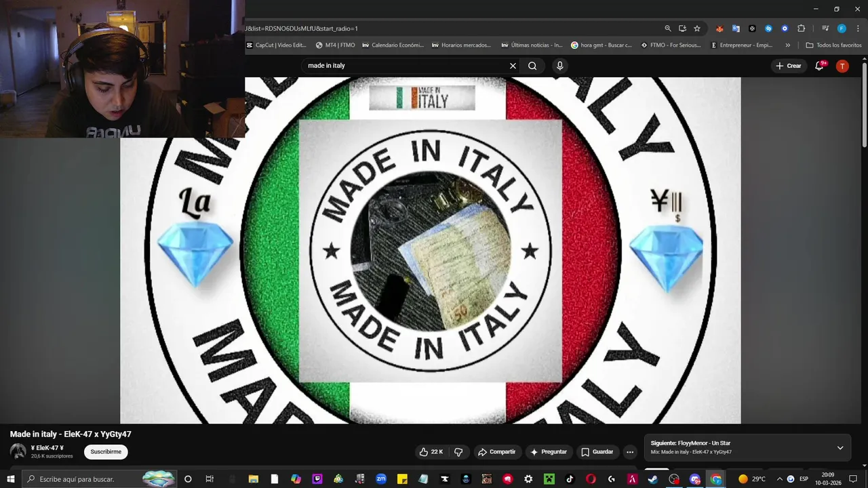Click the voice search microphone icon

tap(559, 66)
